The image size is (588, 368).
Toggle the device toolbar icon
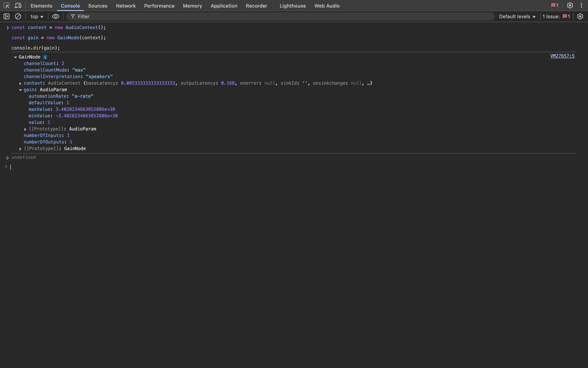click(x=18, y=5)
